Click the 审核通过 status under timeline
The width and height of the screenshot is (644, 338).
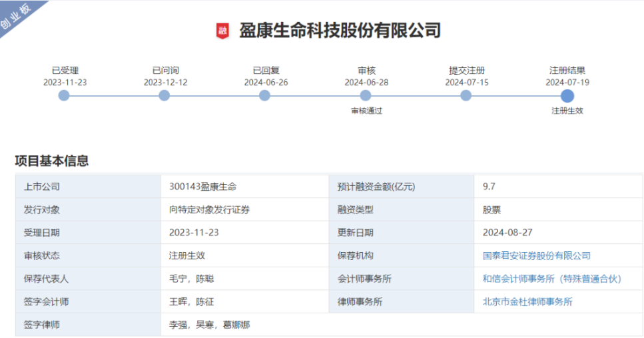click(x=367, y=111)
